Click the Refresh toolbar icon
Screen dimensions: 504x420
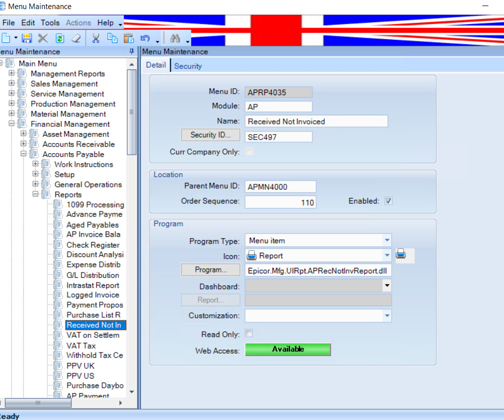[59, 38]
